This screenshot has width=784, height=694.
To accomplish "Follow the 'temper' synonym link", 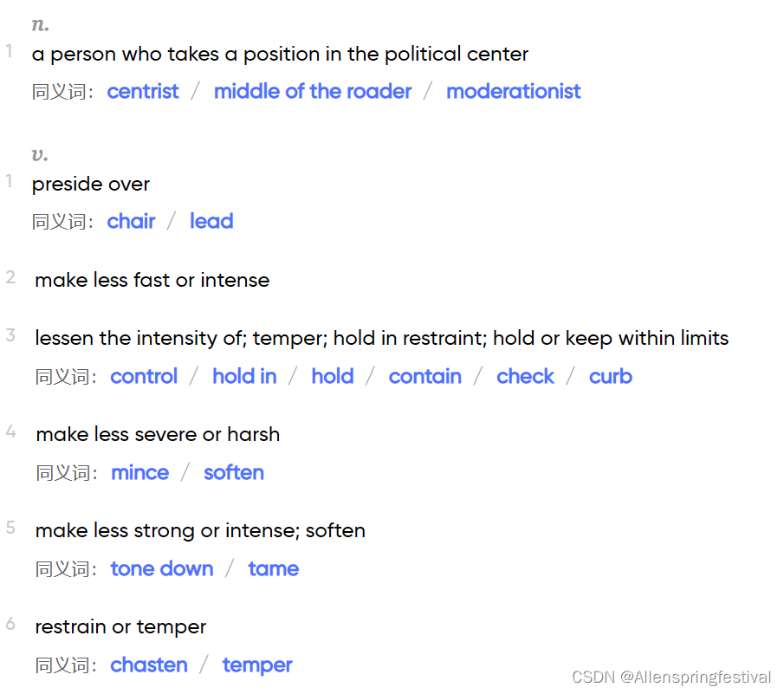I will 257,666.
